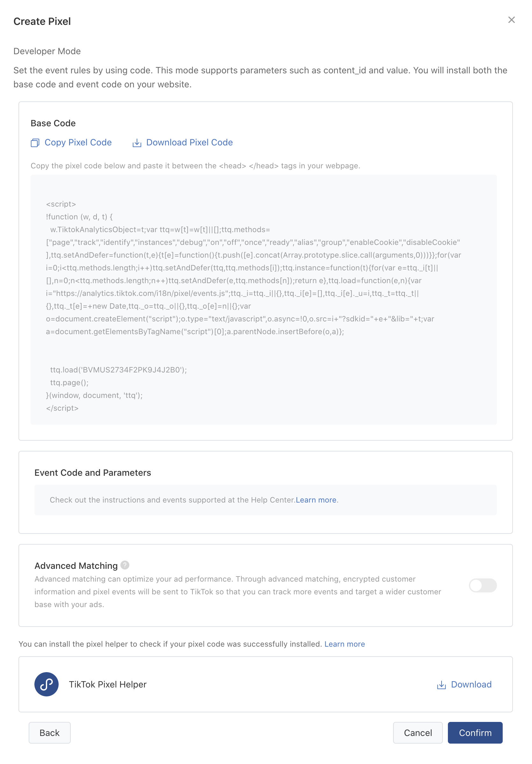
Task: Click the download icon next to Pixel Helper Download
Action: [x=441, y=685]
